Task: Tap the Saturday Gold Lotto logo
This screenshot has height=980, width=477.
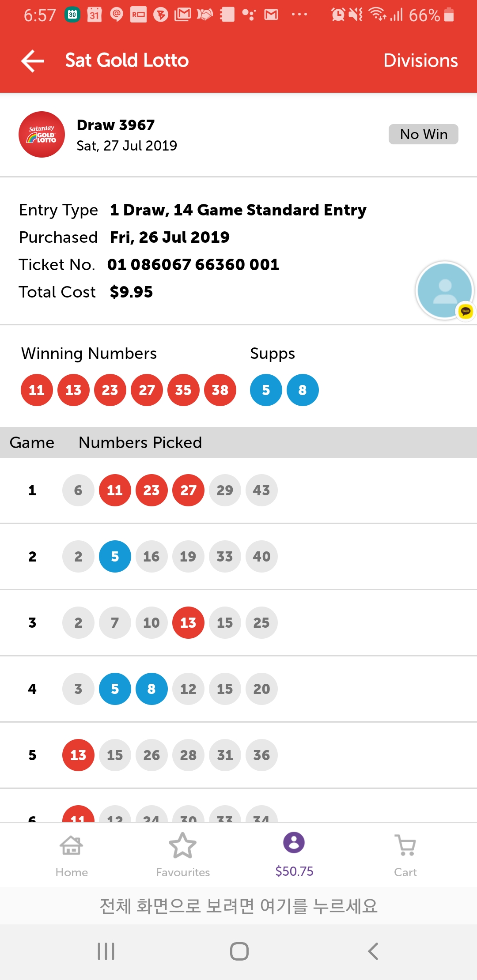Action: pos(42,134)
